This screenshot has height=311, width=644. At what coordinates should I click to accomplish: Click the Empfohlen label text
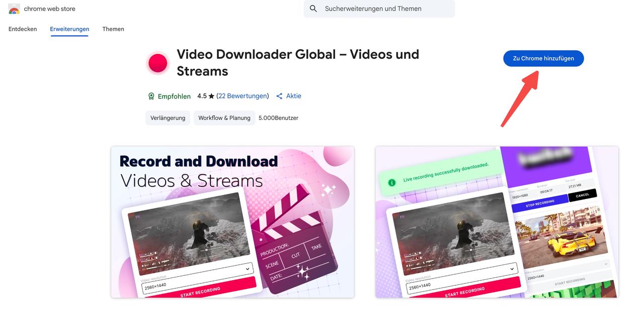pyautogui.click(x=174, y=96)
